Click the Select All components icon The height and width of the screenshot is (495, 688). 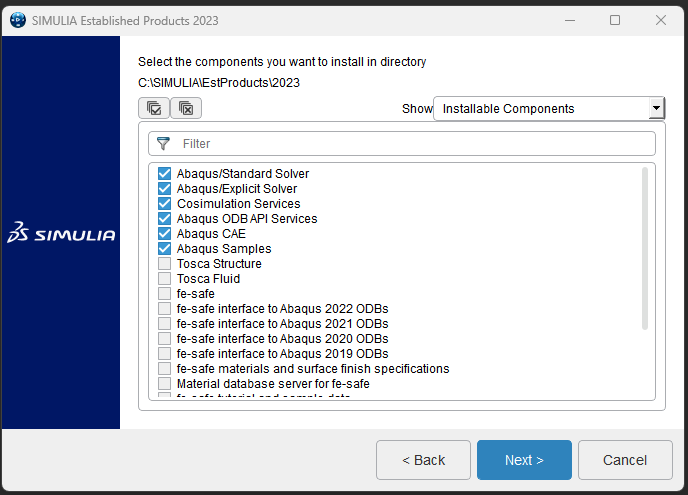[154, 108]
